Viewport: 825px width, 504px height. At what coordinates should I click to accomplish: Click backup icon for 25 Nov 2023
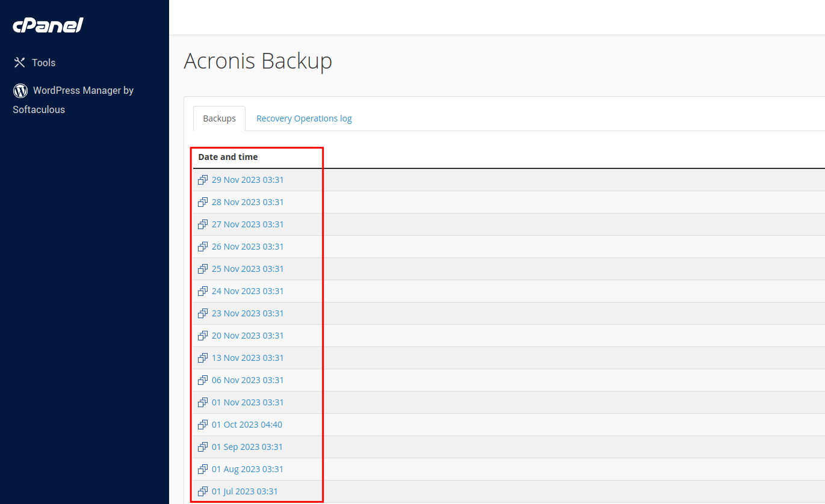click(x=203, y=269)
